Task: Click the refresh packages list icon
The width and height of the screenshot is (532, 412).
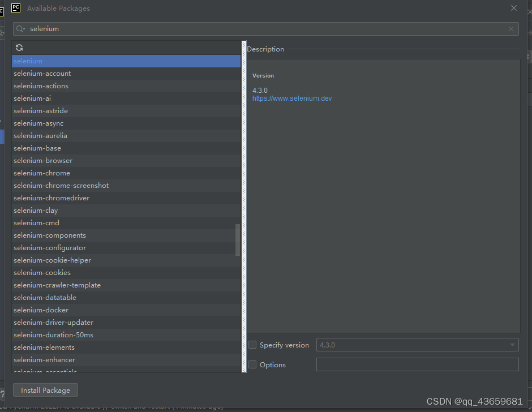Action: pos(19,48)
